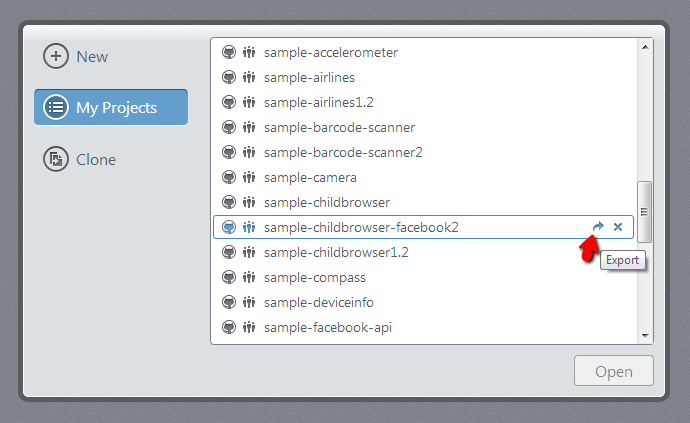Click team icon next to sample-compass

coord(249,277)
